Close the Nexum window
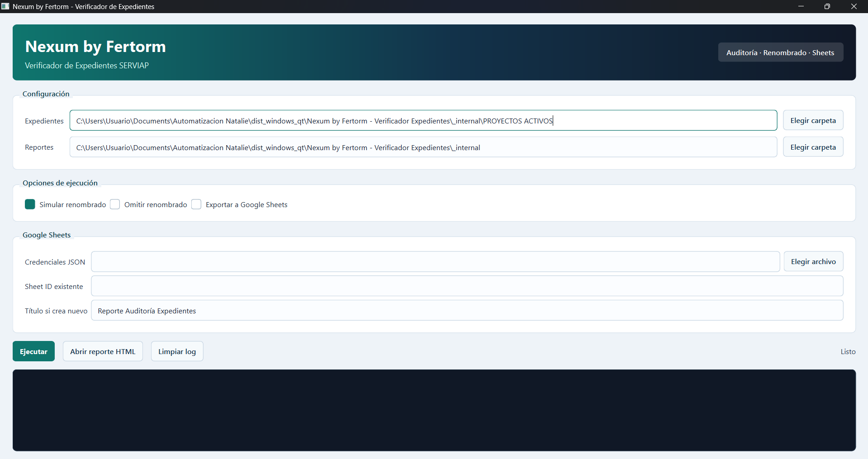This screenshot has width=868, height=459. coord(854,6)
